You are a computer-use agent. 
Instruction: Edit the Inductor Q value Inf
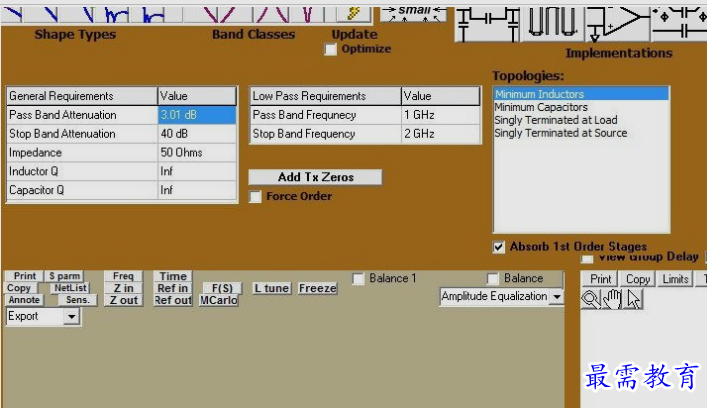(x=197, y=171)
